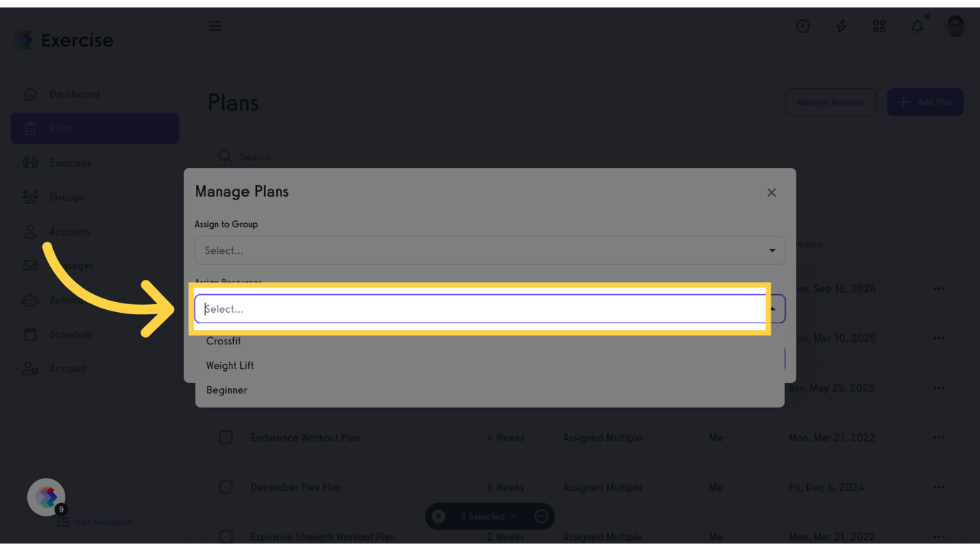Image resolution: width=980 pixels, height=551 pixels.
Task: View notifications via the bell icon
Action: pyautogui.click(x=917, y=26)
